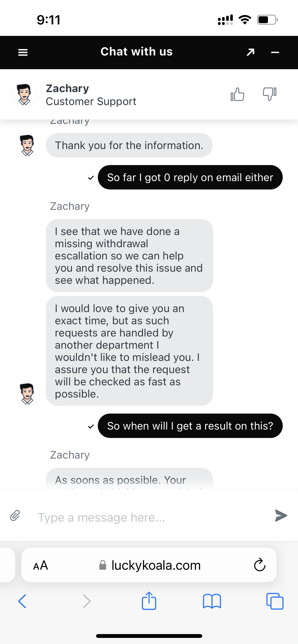This screenshot has height=644, width=298.
Task: Open the chat hamburger menu
Action: click(x=23, y=52)
